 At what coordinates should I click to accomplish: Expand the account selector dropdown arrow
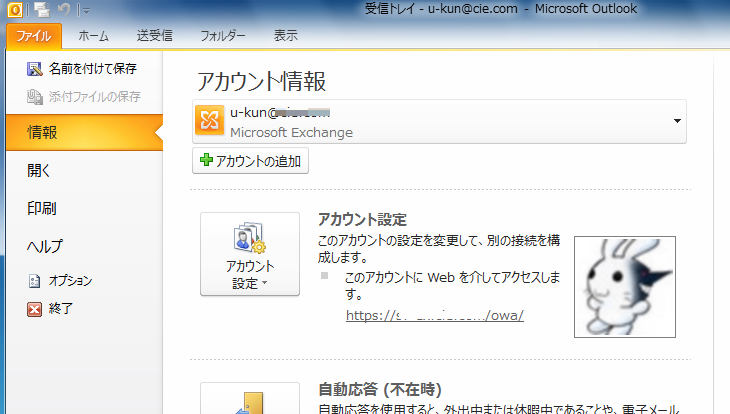(677, 121)
